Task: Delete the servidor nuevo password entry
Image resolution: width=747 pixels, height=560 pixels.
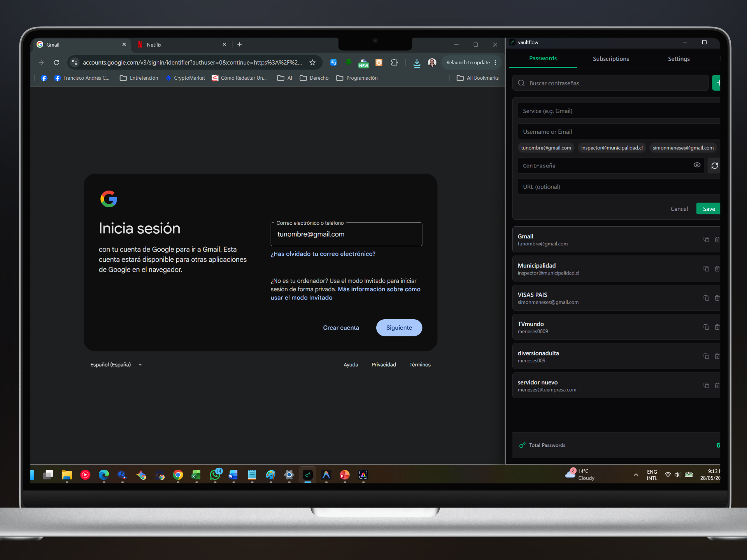Action: point(717,385)
